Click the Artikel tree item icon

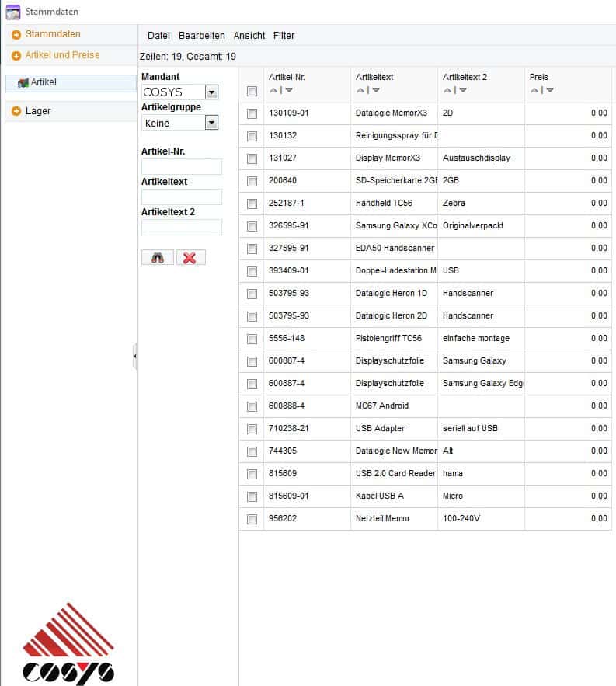pos(23,82)
